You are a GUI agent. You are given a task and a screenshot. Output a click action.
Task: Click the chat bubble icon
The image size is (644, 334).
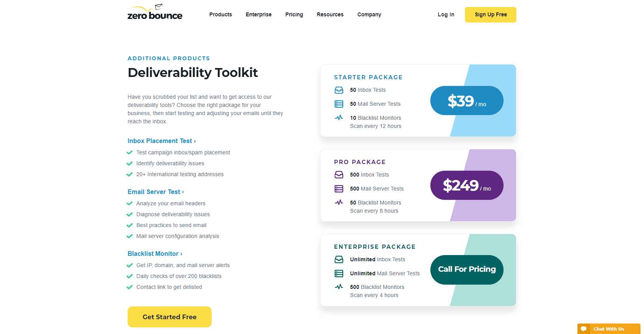click(x=584, y=329)
